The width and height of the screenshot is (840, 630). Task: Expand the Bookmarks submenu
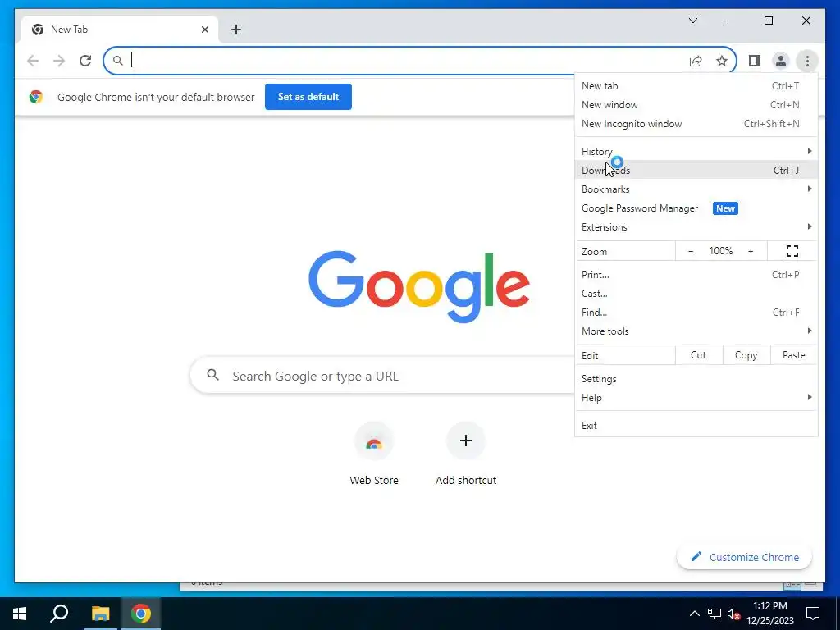coord(696,189)
